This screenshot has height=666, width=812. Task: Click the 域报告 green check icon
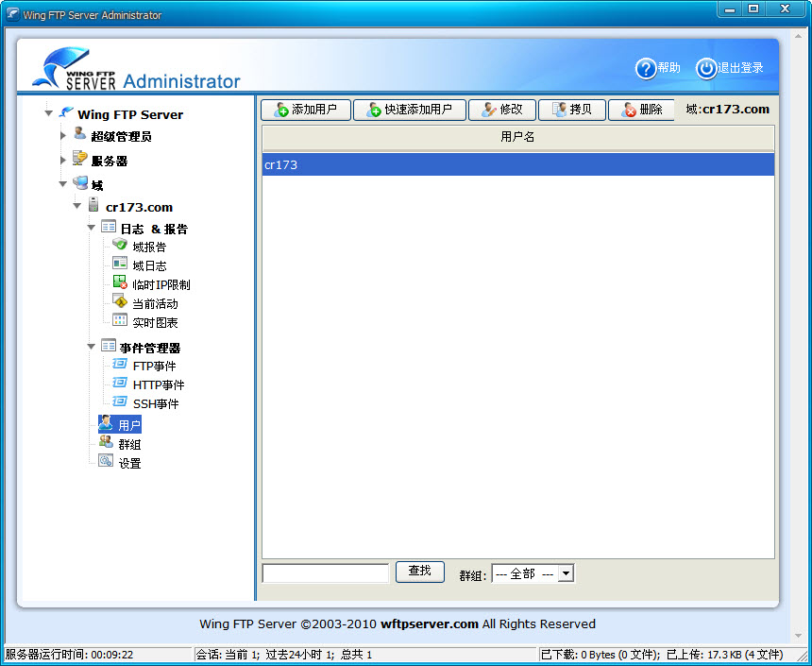coord(120,244)
